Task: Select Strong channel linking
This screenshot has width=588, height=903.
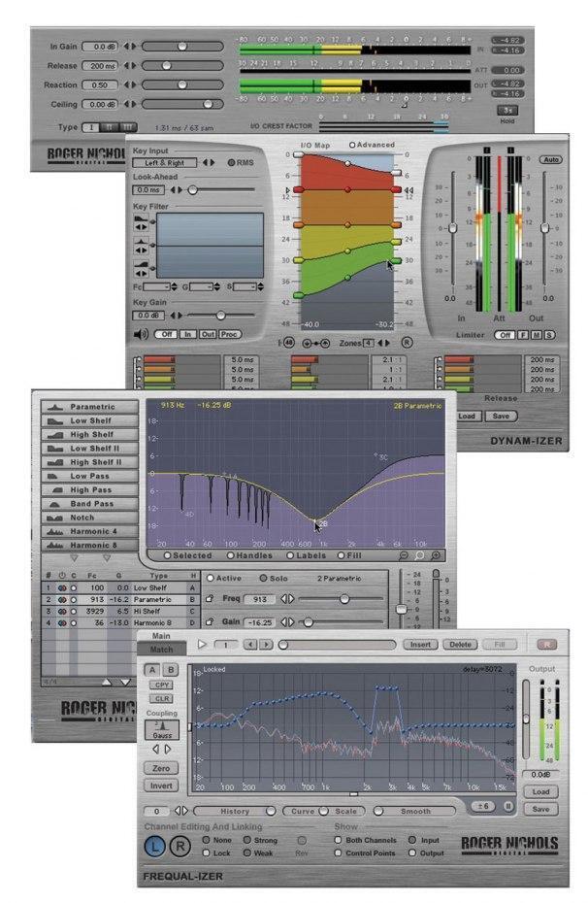Action: tap(247, 840)
